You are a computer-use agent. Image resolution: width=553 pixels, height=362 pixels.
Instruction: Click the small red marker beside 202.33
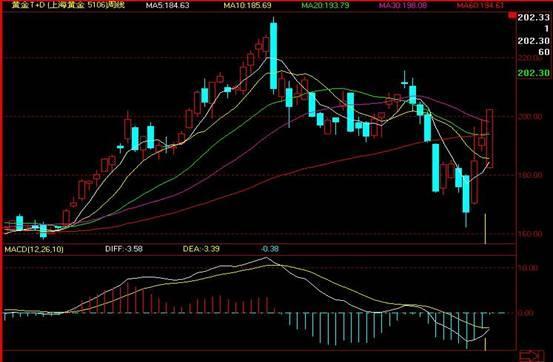click(512, 16)
